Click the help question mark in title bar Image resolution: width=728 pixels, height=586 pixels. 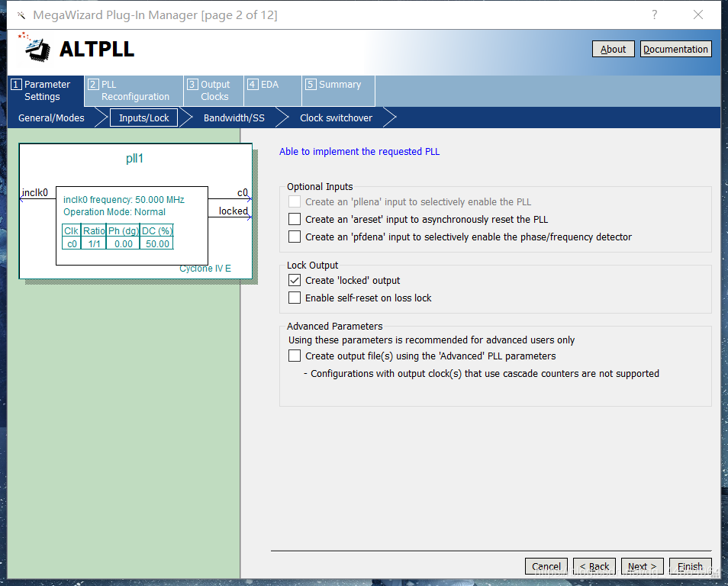[x=654, y=14]
